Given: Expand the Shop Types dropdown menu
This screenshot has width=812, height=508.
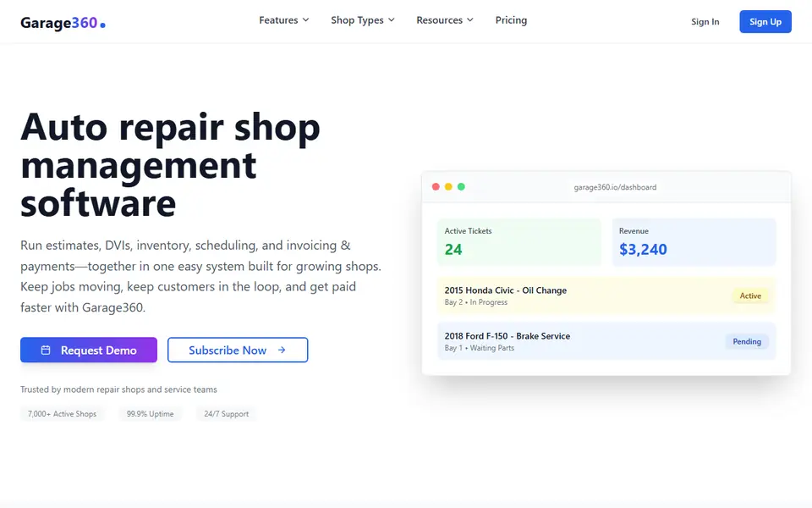Looking at the screenshot, I should (x=363, y=20).
